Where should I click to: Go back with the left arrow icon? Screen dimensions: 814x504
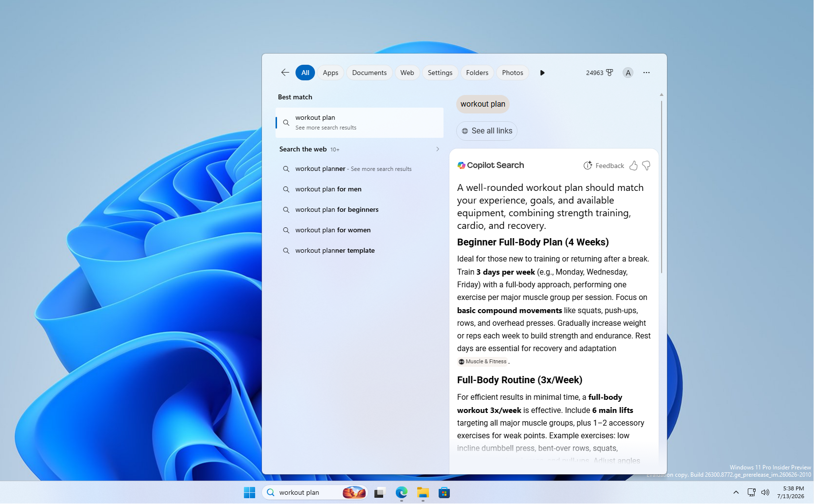(285, 73)
